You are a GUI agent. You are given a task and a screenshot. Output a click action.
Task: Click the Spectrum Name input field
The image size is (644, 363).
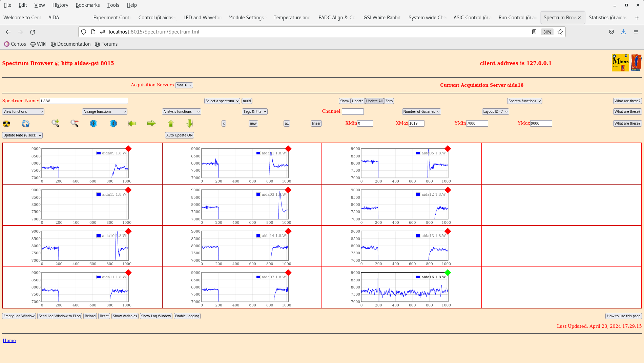click(x=84, y=101)
